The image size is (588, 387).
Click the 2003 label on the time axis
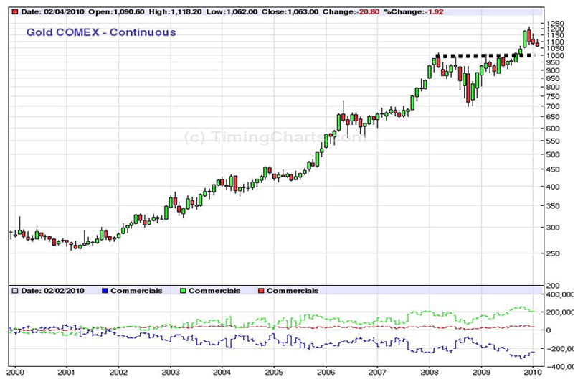point(171,373)
